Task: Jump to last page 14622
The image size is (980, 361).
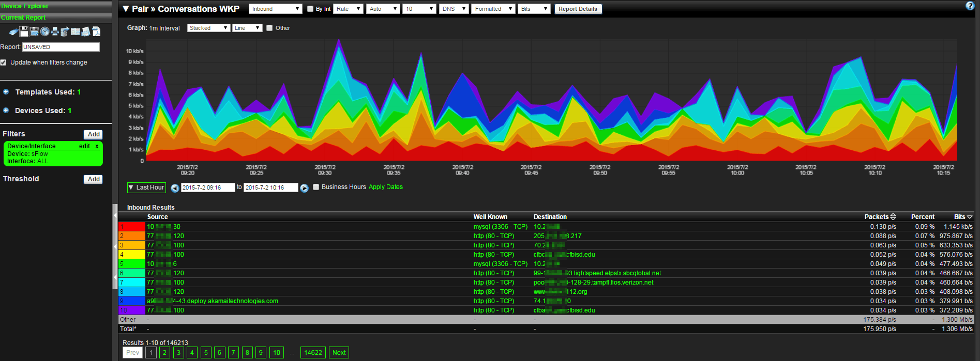Action: pyautogui.click(x=313, y=353)
